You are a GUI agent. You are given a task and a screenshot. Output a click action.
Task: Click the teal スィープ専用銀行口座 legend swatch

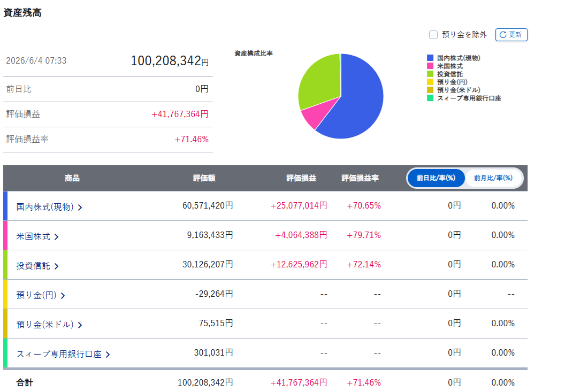point(430,98)
